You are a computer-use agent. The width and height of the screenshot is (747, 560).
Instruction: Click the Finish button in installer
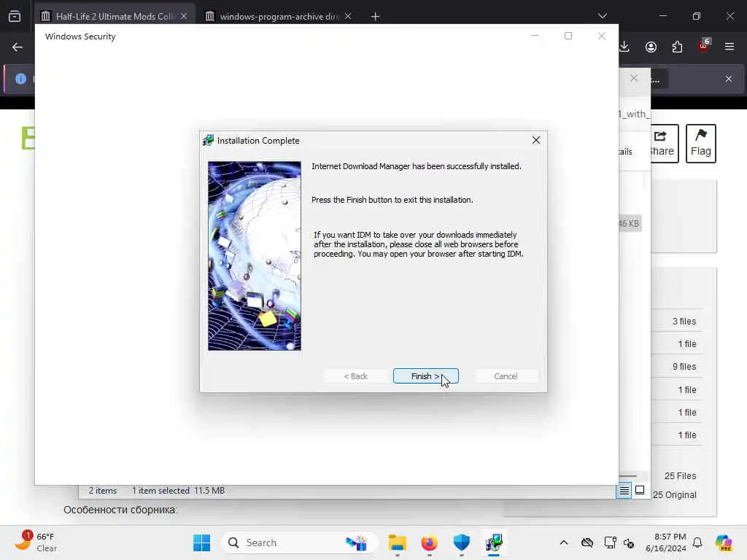click(425, 376)
